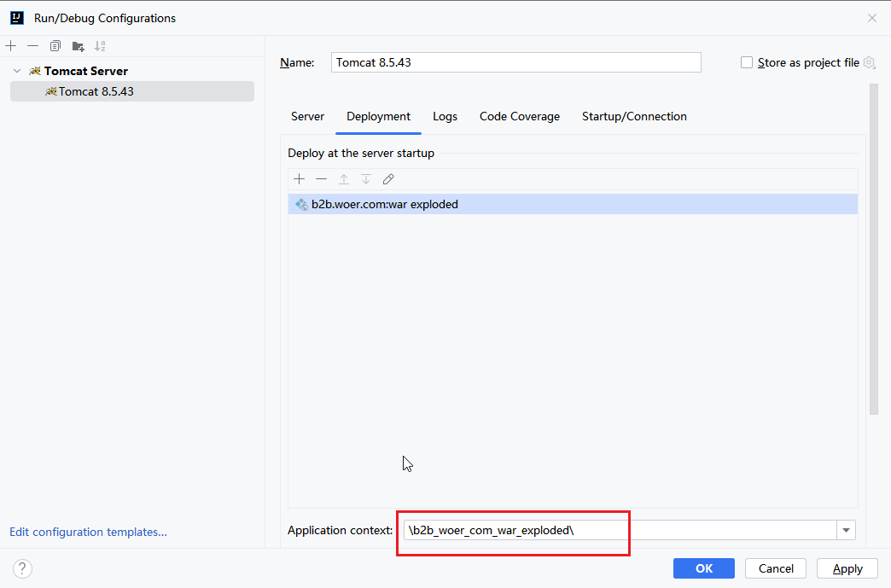Image resolution: width=891 pixels, height=588 pixels.
Task: Enable Store as project file
Action: pyautogui.click(x=747, y=62)
